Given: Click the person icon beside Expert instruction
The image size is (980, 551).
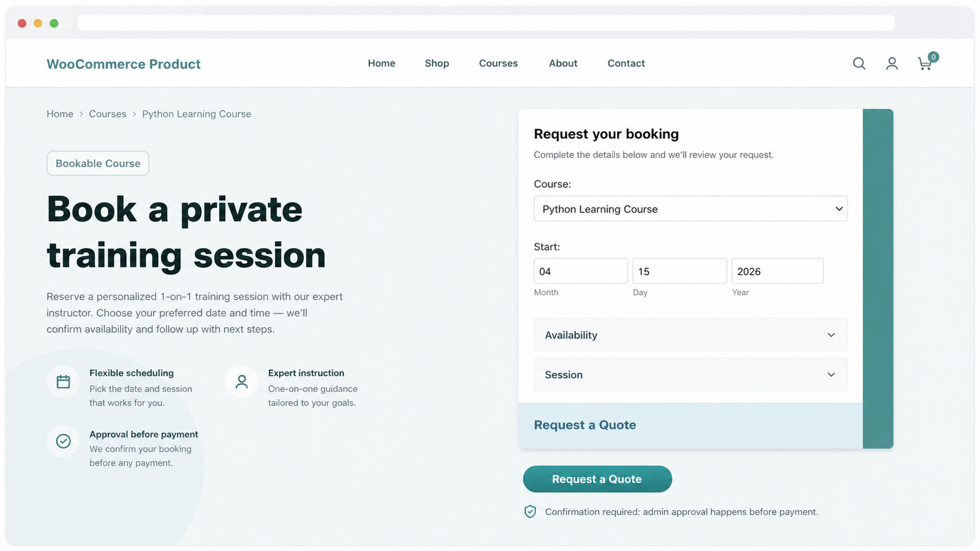Looking at the screenshot, I should [x=242, y=382].
